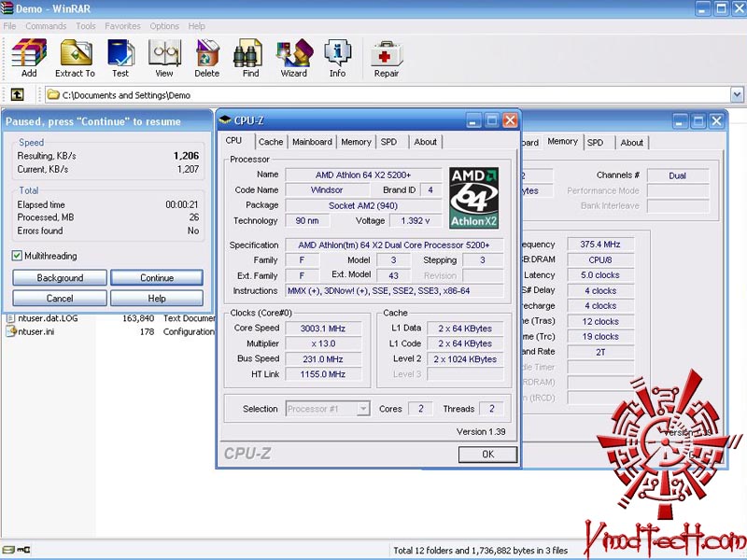Viewport: 747px width, 560px height.
Task: Click the ntuser.dat.LOG file icon
Action: click(10, 318)
